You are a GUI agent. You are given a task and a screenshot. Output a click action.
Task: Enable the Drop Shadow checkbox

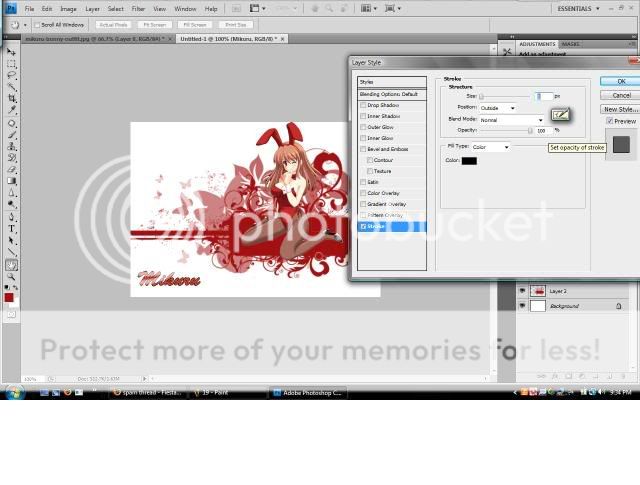tap(363, 105)
